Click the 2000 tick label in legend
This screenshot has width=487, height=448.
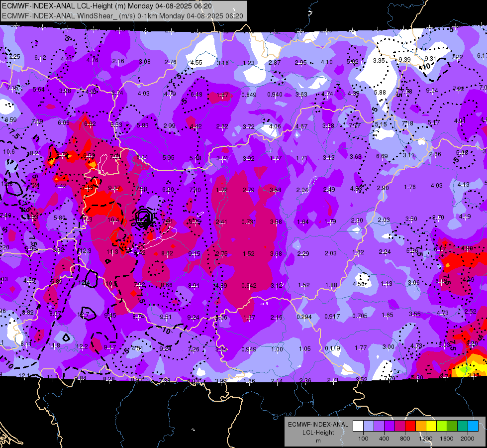tap(468, 439)
